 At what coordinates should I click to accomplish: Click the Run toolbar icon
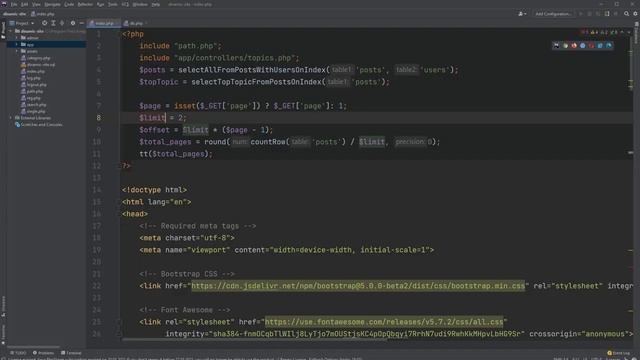click(x=581, y=14)
